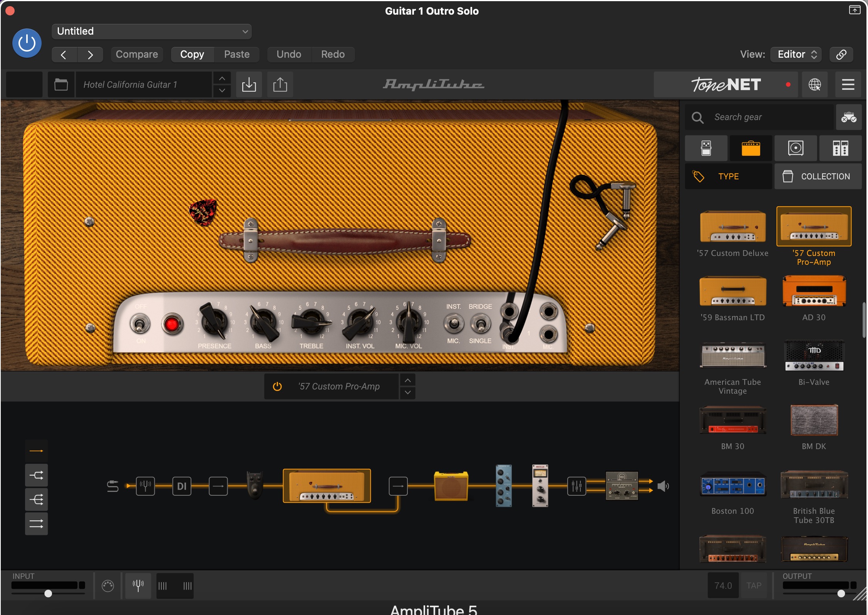The width and height of the screenshot is (868, 615).
Task: Select the Bi-Valve amp
Action: 814,356
